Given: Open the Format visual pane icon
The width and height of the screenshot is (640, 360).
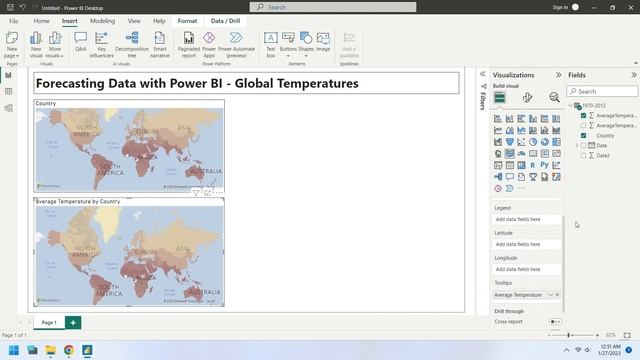Looking at the screenshot, I should pos(527,97).
